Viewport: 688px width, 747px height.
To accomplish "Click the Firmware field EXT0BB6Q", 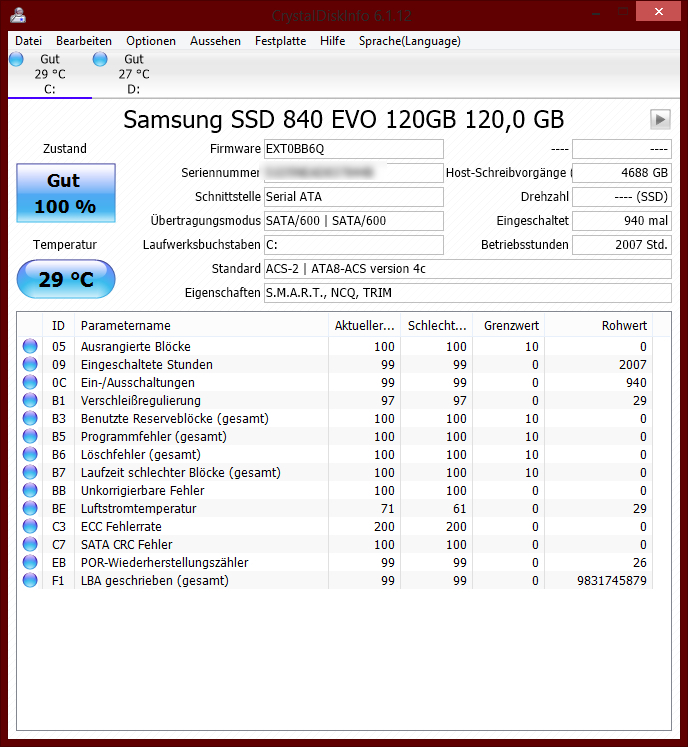I will (354, 149).
